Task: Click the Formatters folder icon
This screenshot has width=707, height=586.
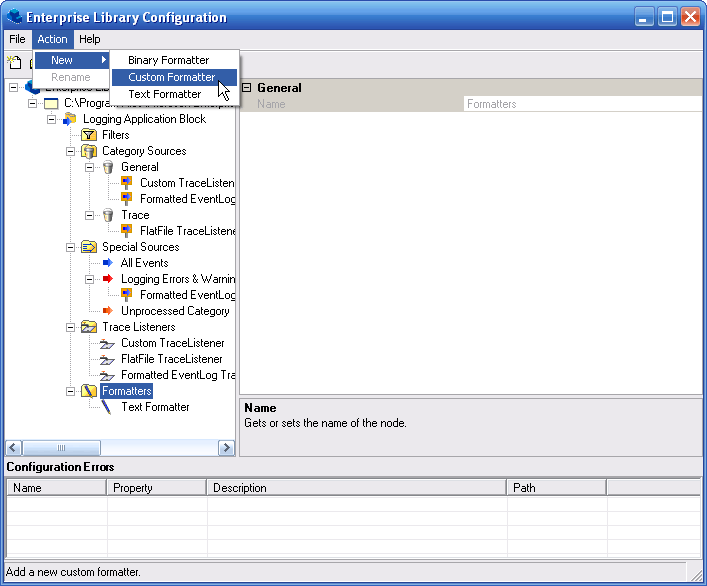Action: (x=89, y=391)
